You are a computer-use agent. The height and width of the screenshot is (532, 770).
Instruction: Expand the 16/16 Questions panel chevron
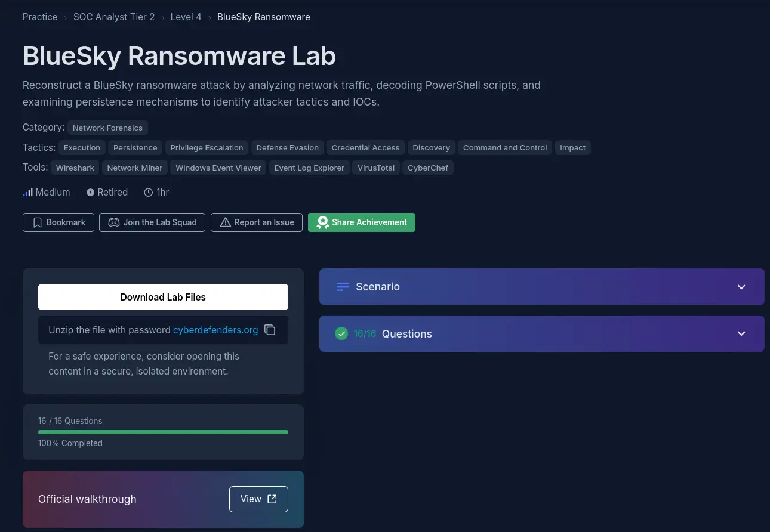tap(741, 333)
